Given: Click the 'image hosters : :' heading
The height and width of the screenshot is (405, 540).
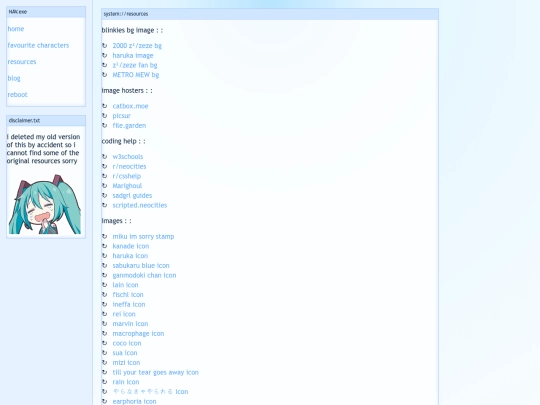Looking at the screenshot, I should [127, 91].
